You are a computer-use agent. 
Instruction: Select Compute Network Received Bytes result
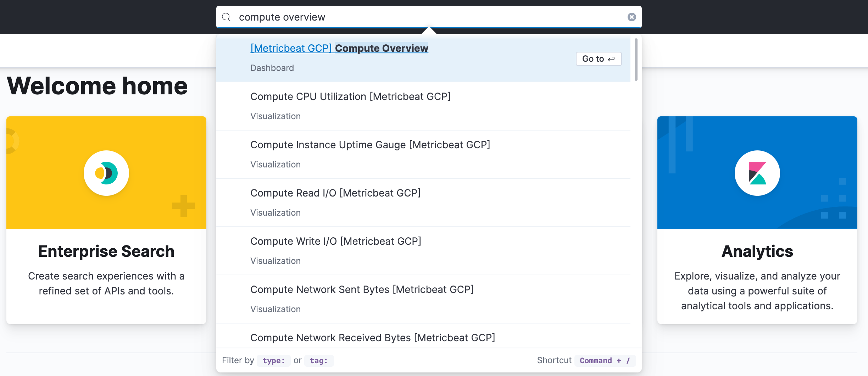point(423,336)
